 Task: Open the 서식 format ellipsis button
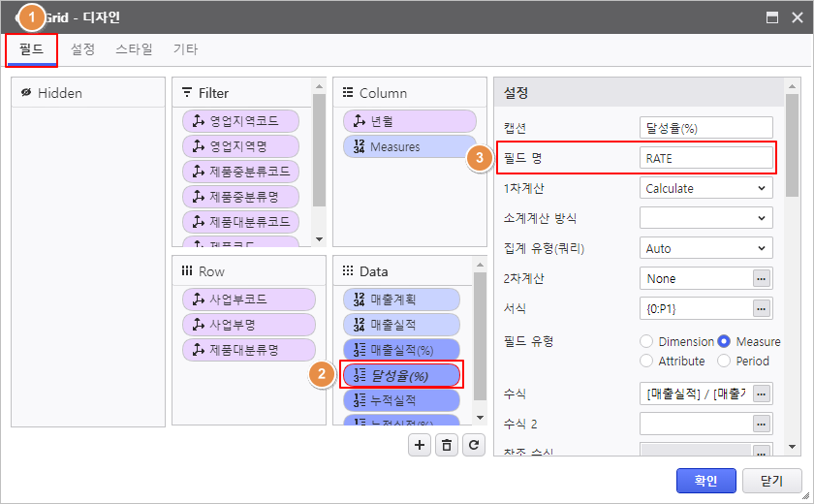(x=763, y=308)
